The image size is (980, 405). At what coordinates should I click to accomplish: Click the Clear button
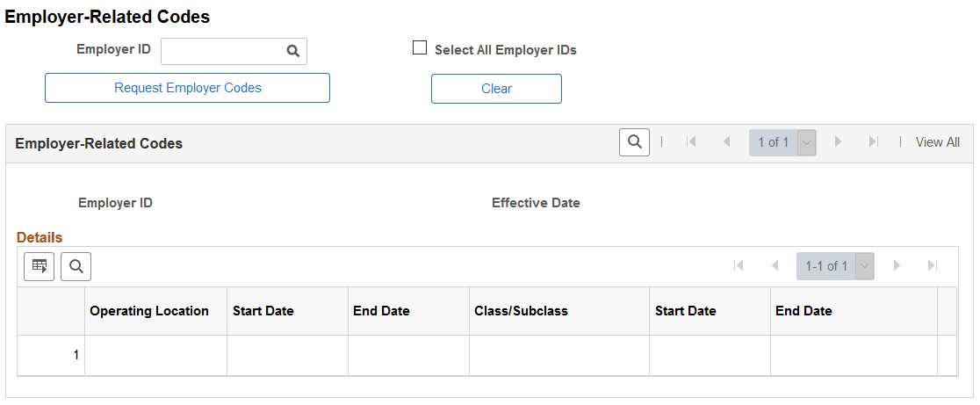click(496, 89)
